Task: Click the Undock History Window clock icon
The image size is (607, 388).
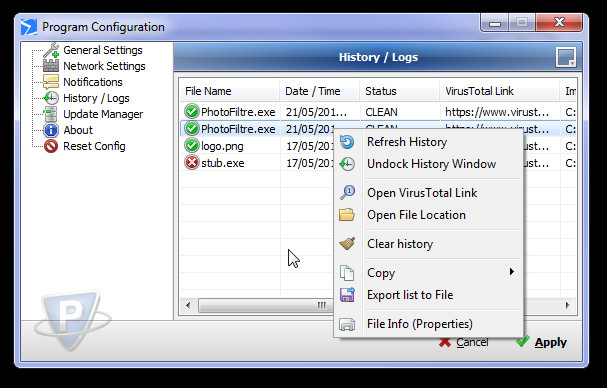Action: 347,164
